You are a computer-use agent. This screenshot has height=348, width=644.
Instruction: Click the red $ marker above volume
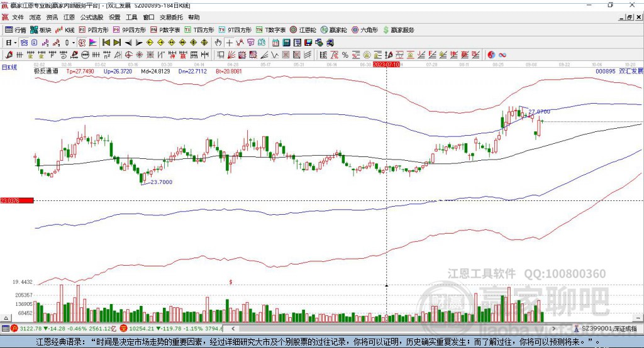(x=231, y=282)
